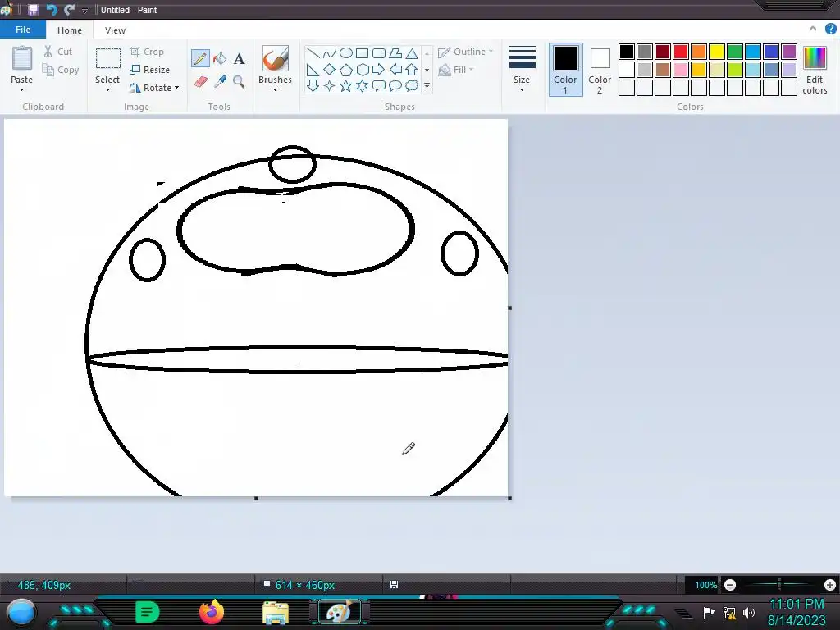Choose the Rounded rectangular callout shape
This screenshot has height=630, width=840.
coord(379,85)
